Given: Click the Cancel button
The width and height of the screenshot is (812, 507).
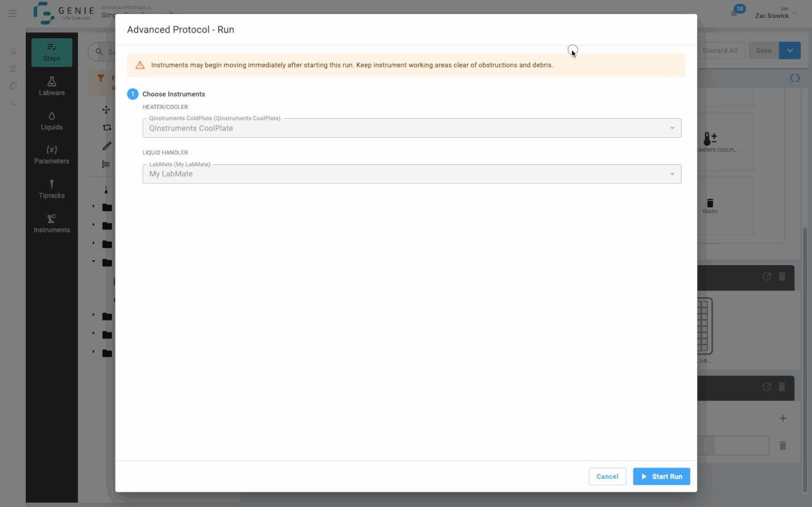Looking at the screenshot, I should pyautogui.click(x=607, y=476).
